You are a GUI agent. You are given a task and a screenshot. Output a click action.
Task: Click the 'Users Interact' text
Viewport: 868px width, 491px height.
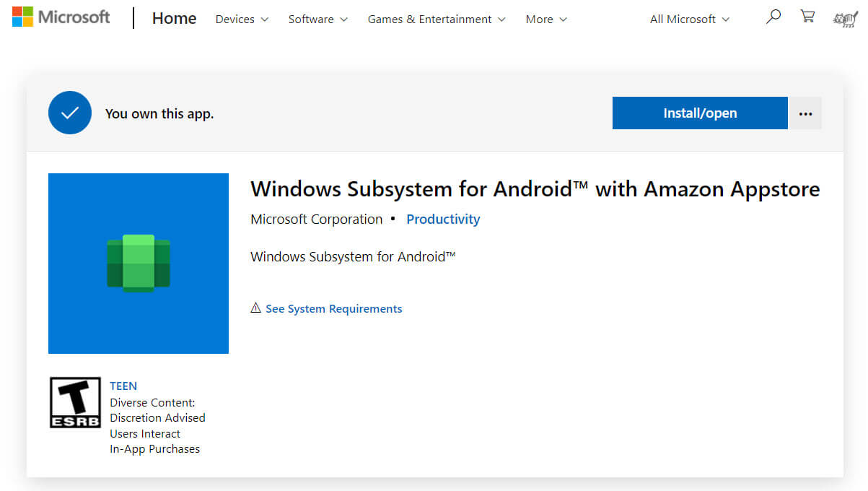(145, 434)
